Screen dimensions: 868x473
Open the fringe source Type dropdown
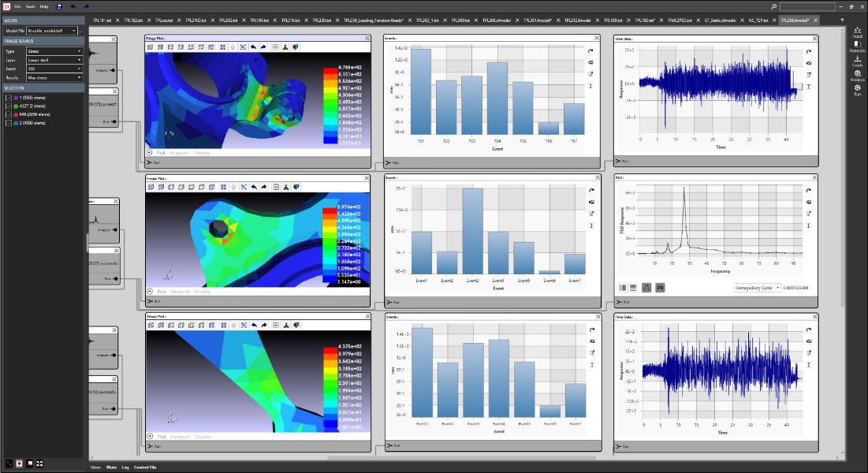tap(54, 51)
